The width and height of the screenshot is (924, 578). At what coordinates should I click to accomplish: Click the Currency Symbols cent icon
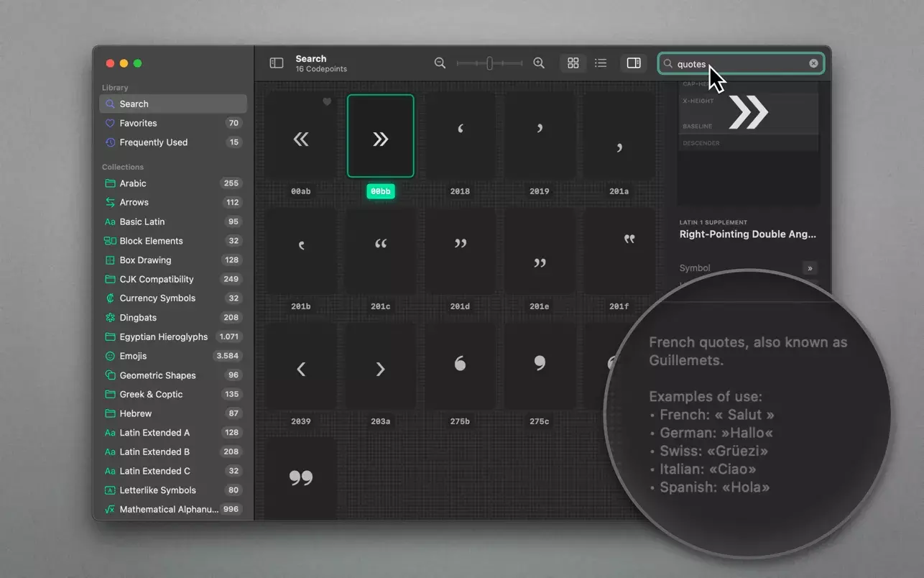click(x=110, y=298)
